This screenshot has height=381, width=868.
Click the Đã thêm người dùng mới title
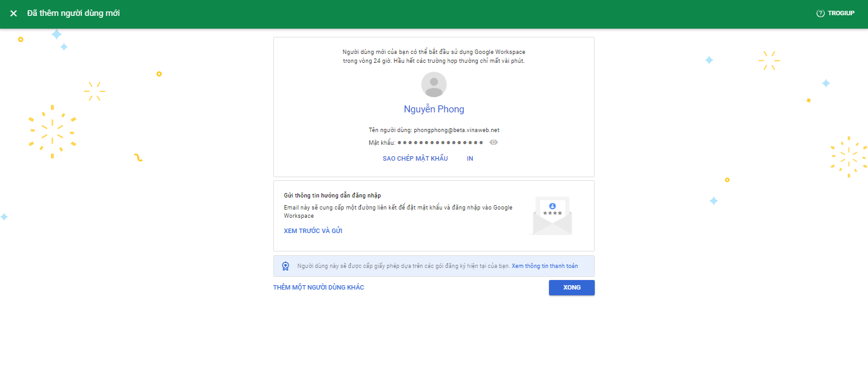coord(73,13)
